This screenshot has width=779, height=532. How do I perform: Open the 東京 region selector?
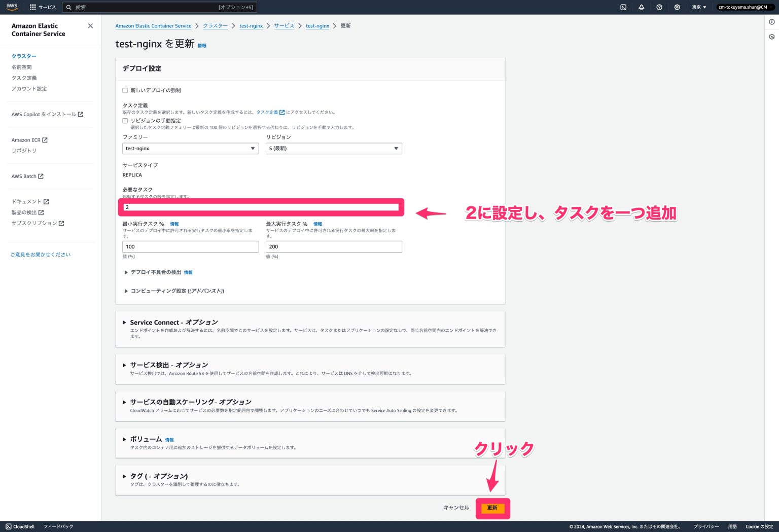[x=697, y=7]
